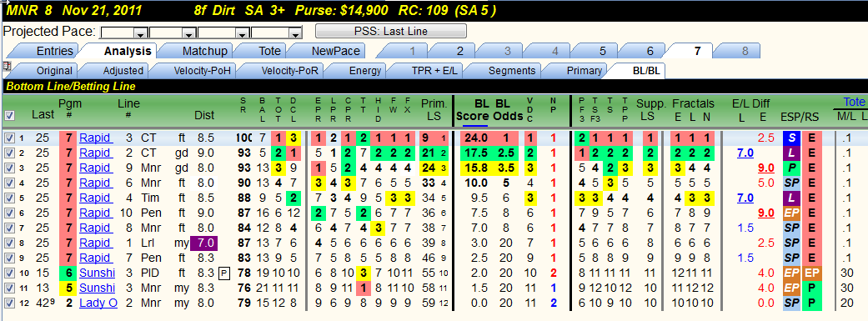Click the 15.8 BL Score cell
868x321 pixels.
point(475,168)
